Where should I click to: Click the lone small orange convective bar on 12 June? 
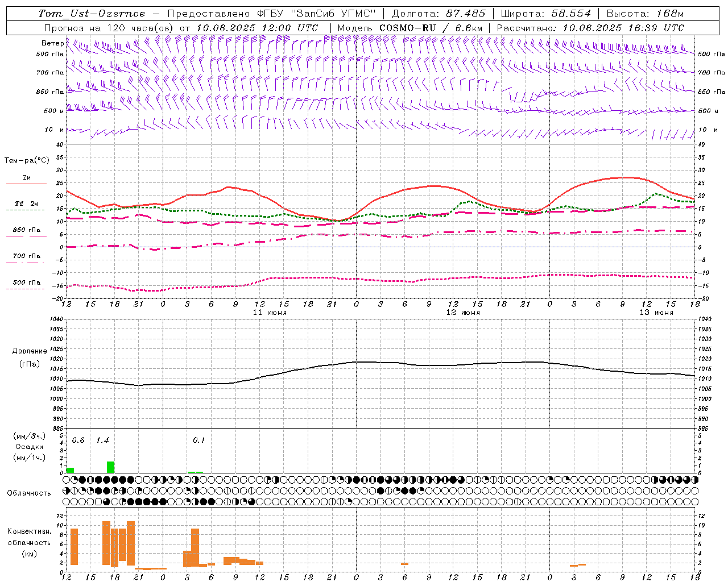coord(404,564)
